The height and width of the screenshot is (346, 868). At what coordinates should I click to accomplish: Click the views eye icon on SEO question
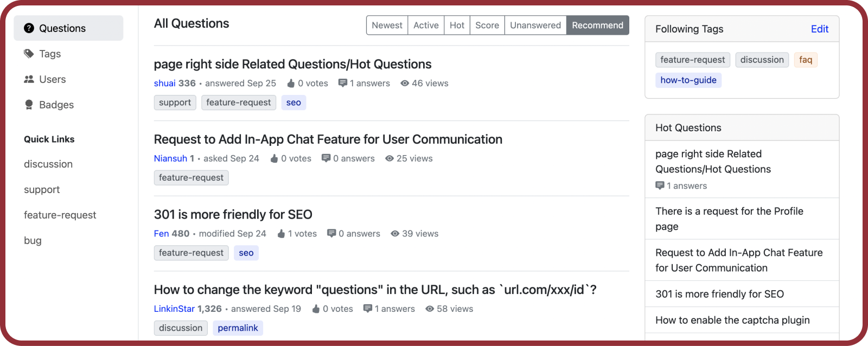(395, 234)
